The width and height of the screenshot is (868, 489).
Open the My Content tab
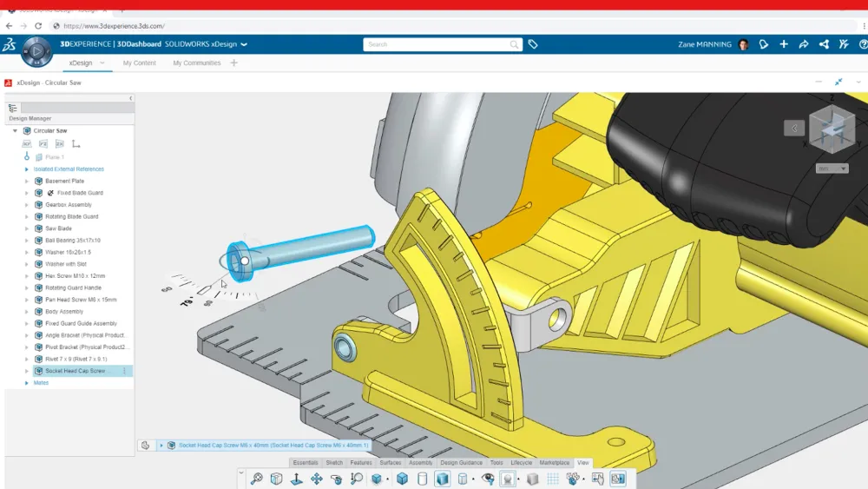pos(139,63)
